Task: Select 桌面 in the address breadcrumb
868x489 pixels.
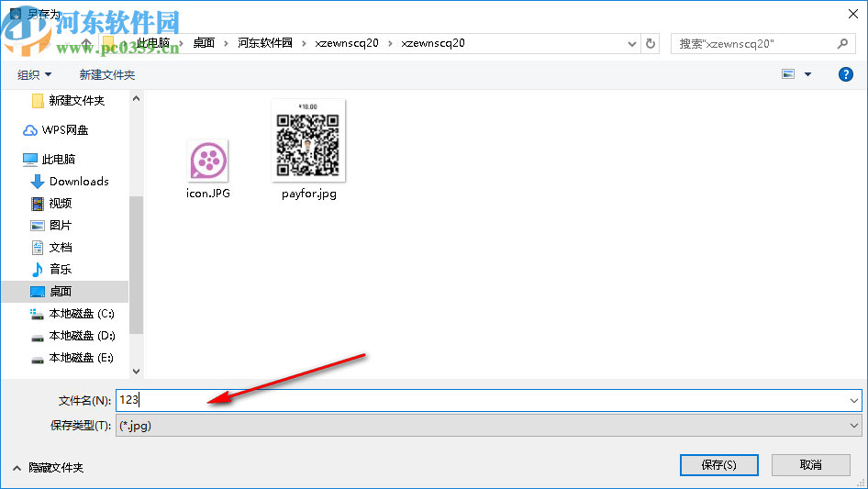Action: click(x=204, y=43)
